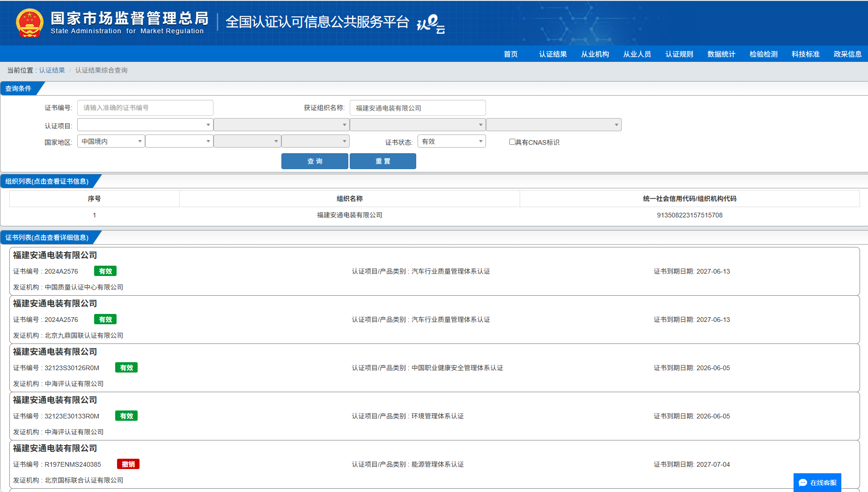The image size is (868, 492).
Task: Enable the 具有CNAS标识 checkbox
Action: [x=512, y=142]
